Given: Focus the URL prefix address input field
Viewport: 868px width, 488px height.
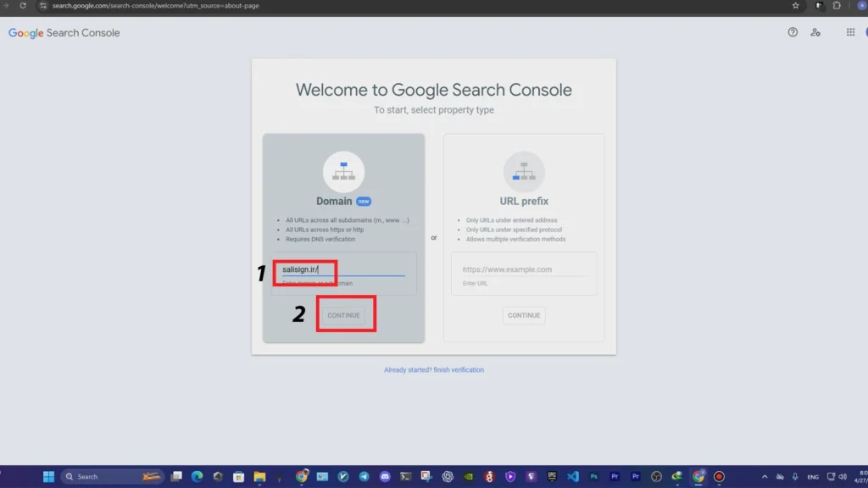Looking at the screenshot, I should pos(524,269).
